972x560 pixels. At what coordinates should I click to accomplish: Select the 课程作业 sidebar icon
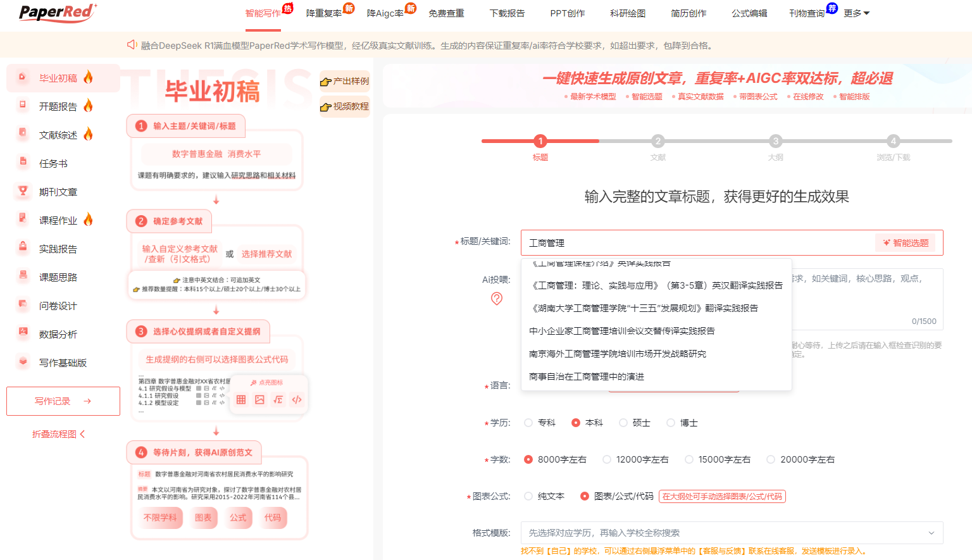pos(23,219)
